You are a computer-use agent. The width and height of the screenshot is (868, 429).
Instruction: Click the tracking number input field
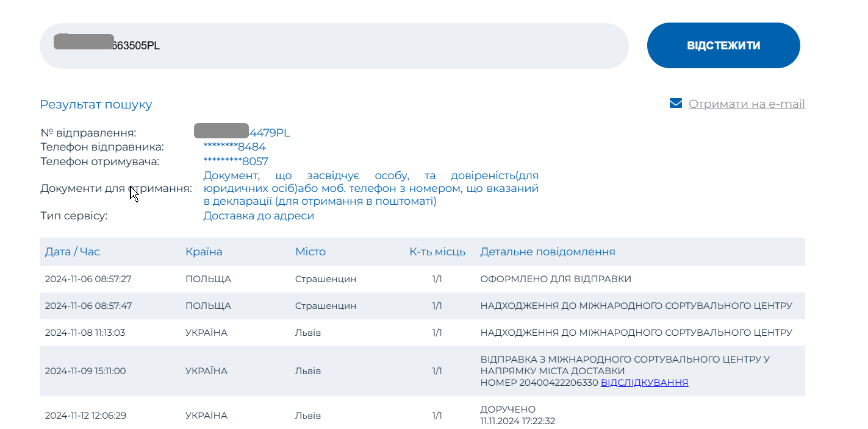point(366,46)
